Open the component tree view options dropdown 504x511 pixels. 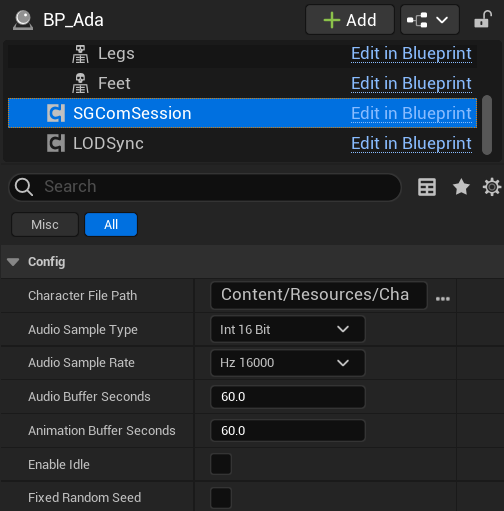click(430, 20)
